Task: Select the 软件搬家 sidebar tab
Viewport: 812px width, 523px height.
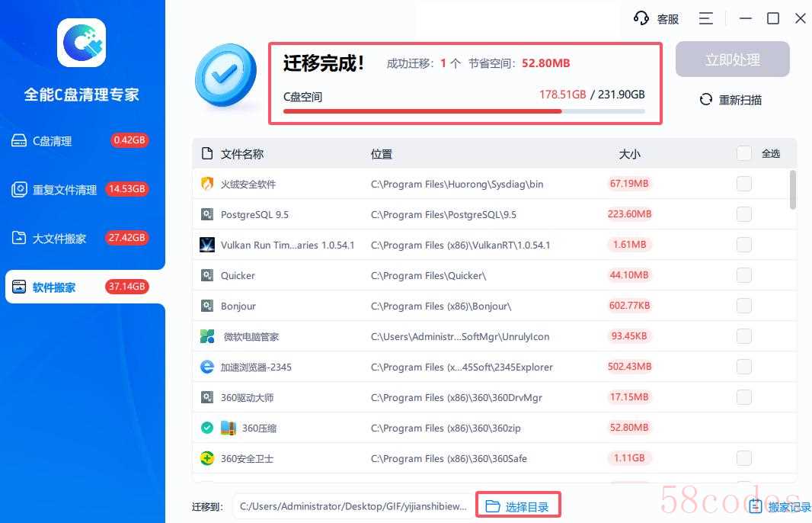Action: coord(85,287)
